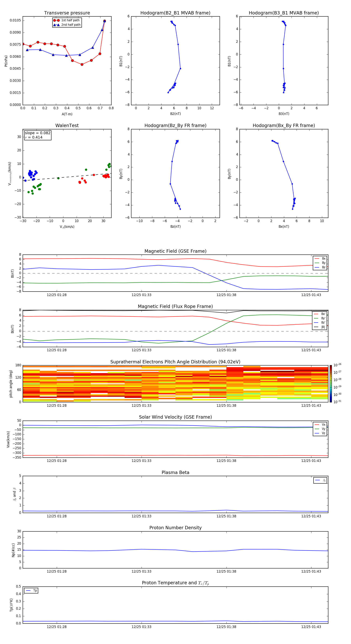Screen dimensions: 351x644
Task: Click the 'Hodogram(B3_B1 MVAB frame)' title
Action: coord(284,13)
